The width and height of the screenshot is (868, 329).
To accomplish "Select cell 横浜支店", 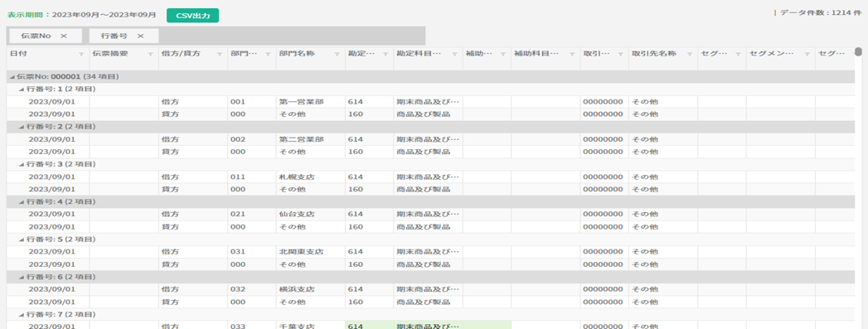I will point(311,290).
